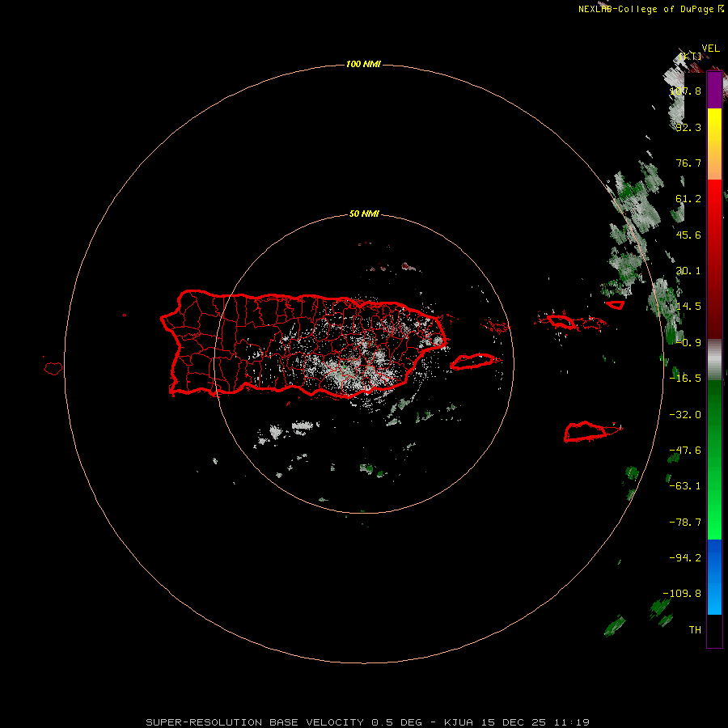Click the 61.2 velocity scale value
This screenshot has height=728, width=728.
pos(688,199)
